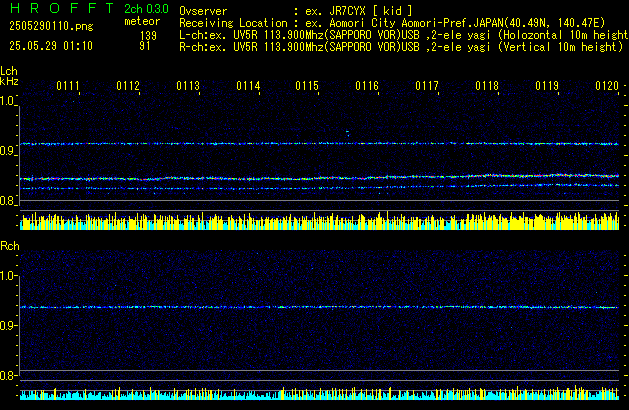
Task: Click the Rch 1.0 kHz axis label
Action: pyautogui.click(x=8, y=276)
